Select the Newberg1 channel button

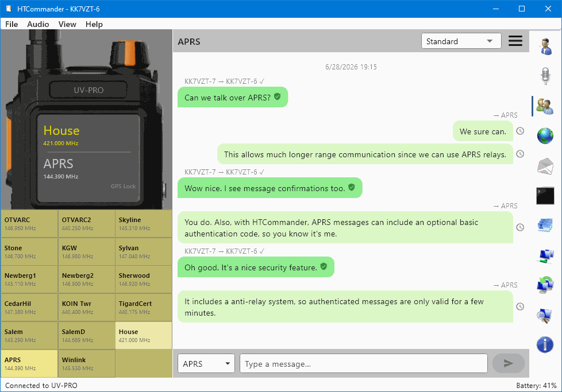pos(29,280)
